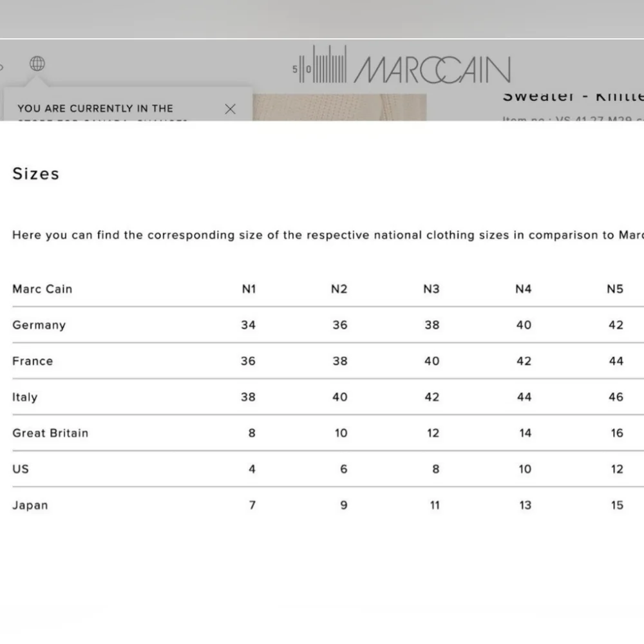This screenshot has height=644, width=644.
Task: Select Great Britain size 16 under N5
Action: tap(617, 433)
